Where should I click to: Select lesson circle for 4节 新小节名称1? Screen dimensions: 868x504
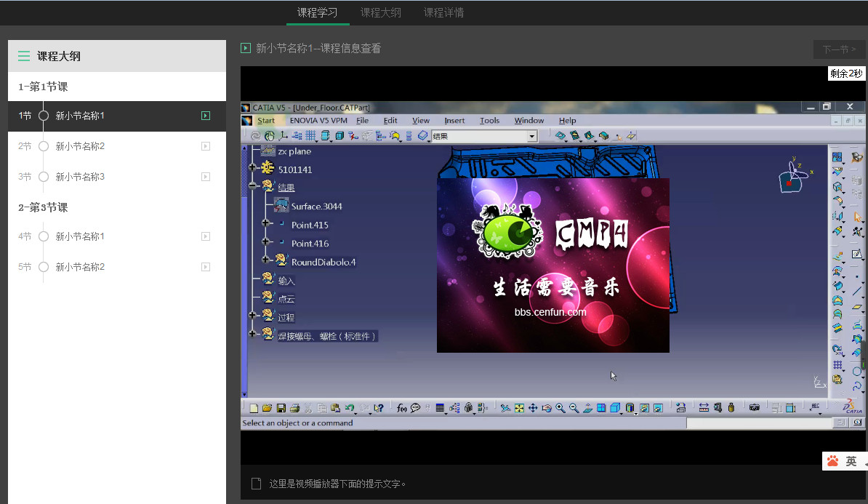[44, 236]
